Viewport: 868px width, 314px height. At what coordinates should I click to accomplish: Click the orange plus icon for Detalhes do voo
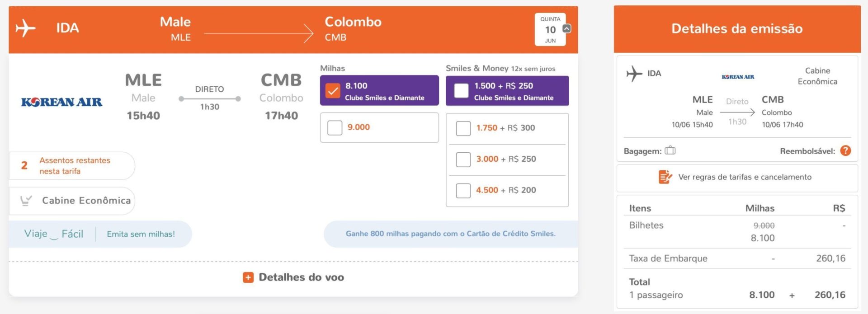248,277
